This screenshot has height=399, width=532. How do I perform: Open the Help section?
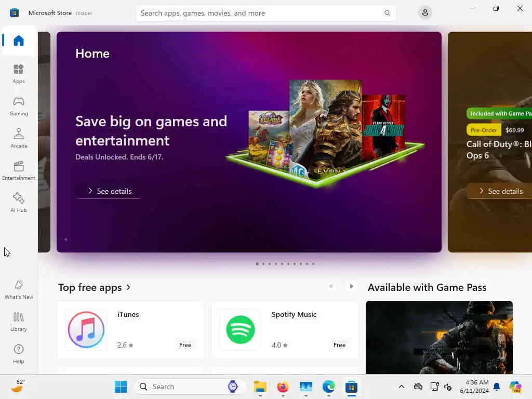click(19, 354)
